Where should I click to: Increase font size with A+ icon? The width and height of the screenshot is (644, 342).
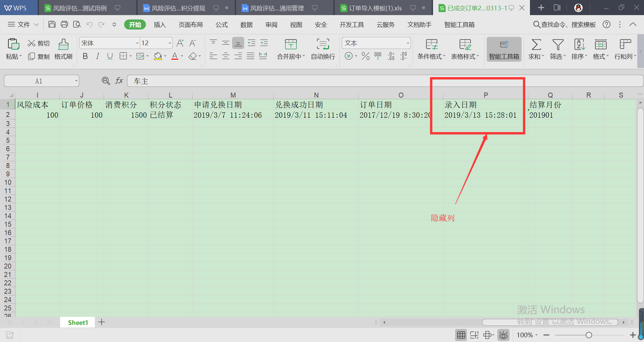point(180,43)
